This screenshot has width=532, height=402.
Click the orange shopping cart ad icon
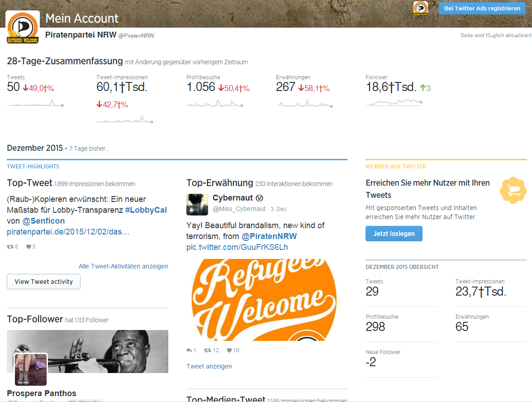513,191
